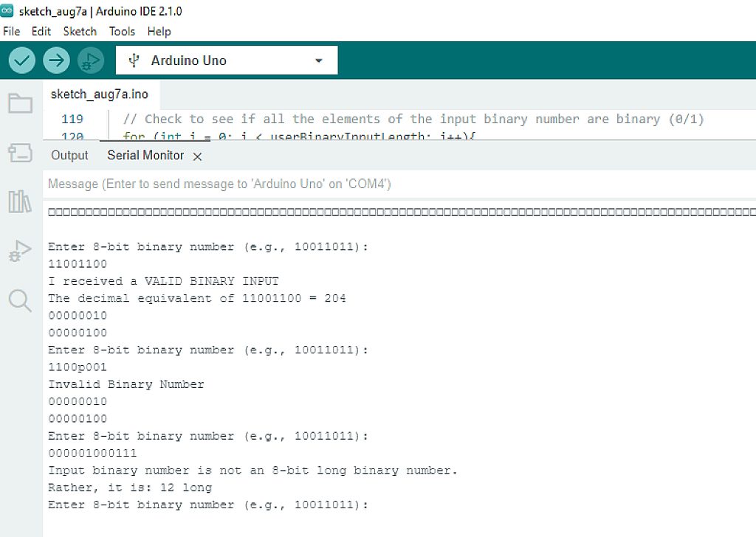
Task: Select the Debug icon in the sidebar
Action: (x=20, y=251)
